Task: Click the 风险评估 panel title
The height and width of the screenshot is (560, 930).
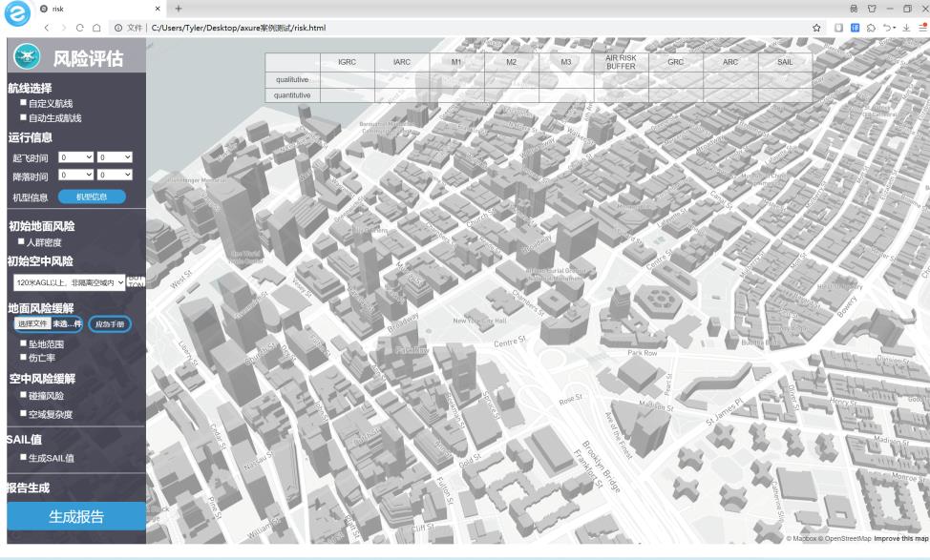Action: pyautogui.click(x=89, y=58)
